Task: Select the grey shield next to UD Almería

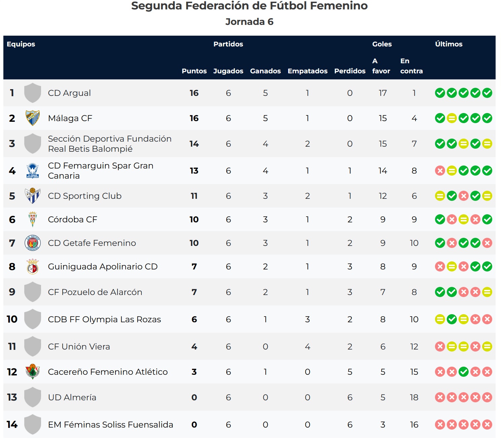Action: tap(33, 397)
